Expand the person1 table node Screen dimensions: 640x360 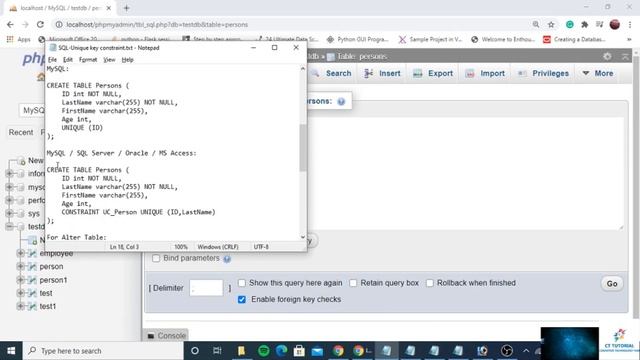(20, 280)
